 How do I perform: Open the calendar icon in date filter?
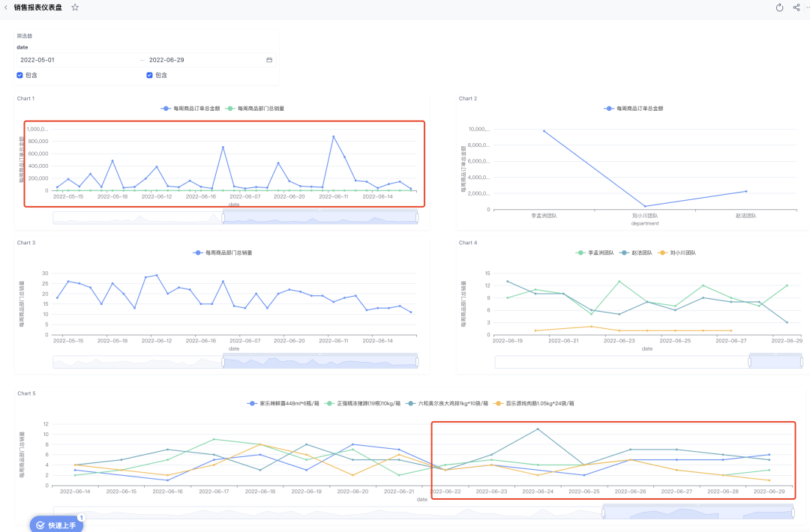pyautogui.click(x=269, y=60)
